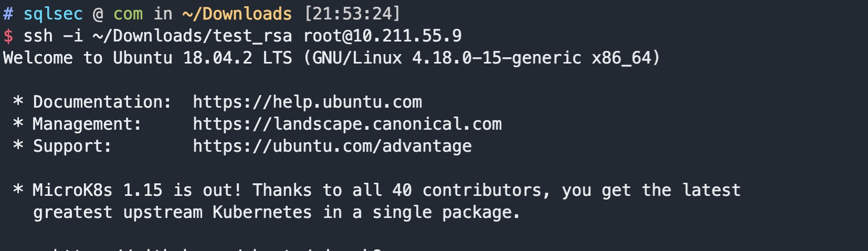The image size is (868, 251).
Task: Click the asterisk before Management
Action: click(x=18, y=123)
